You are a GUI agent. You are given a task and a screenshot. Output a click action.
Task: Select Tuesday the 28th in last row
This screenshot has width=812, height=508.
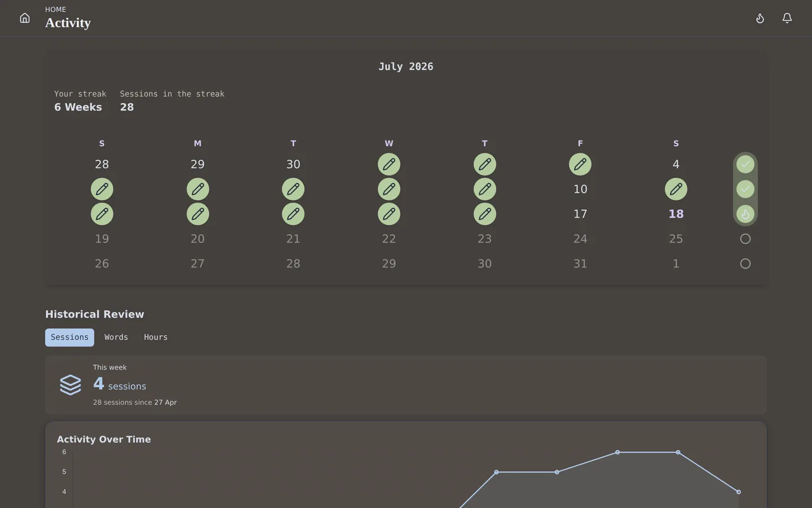[x=293, y=264]
